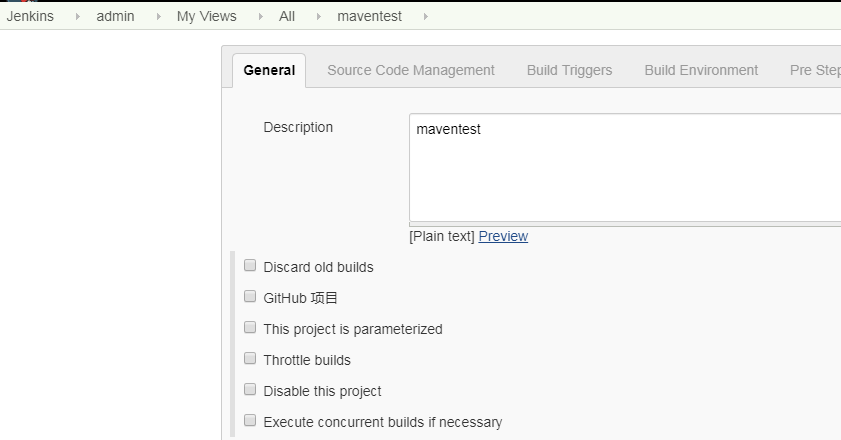Switch to the General tab

(269, 70)
